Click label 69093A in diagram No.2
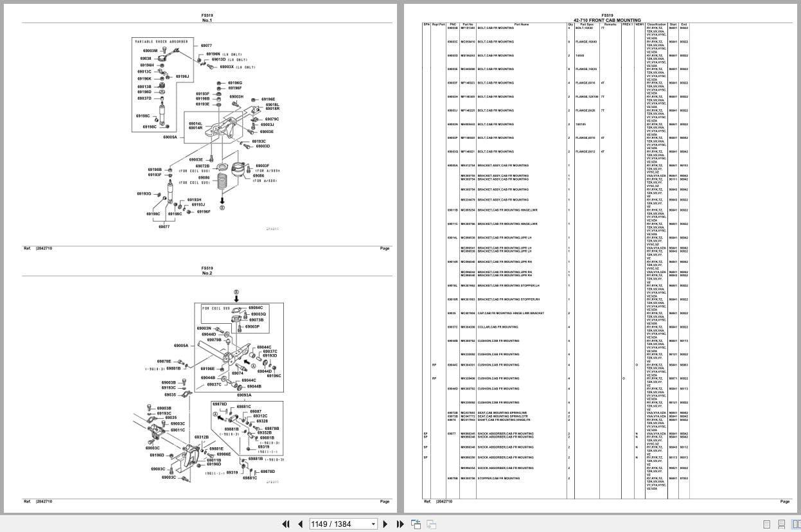 [244, 395]
